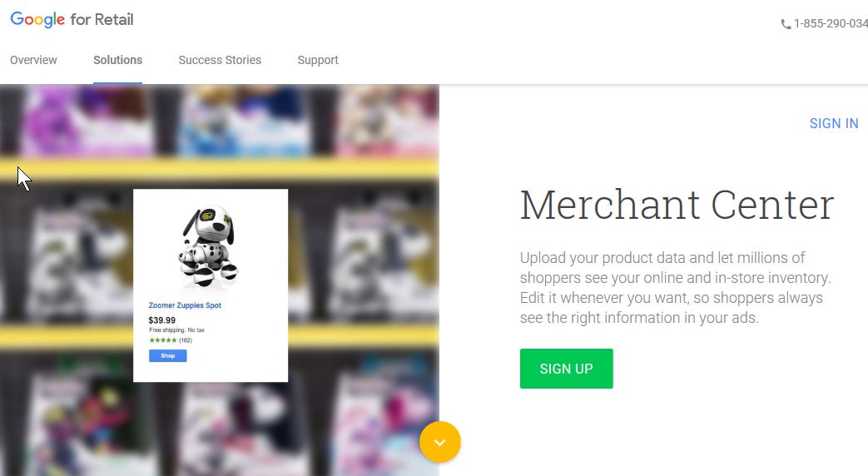
Task: Open the Zoomer Zuppies Spot product link
Action: click(x=185, y=305)
